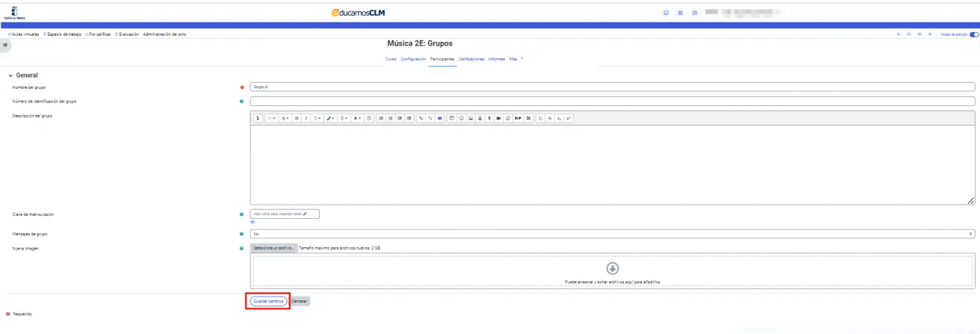980x334 pixels.
Task: Click the notifications bell icon
Action: click(x=899, y=34)
